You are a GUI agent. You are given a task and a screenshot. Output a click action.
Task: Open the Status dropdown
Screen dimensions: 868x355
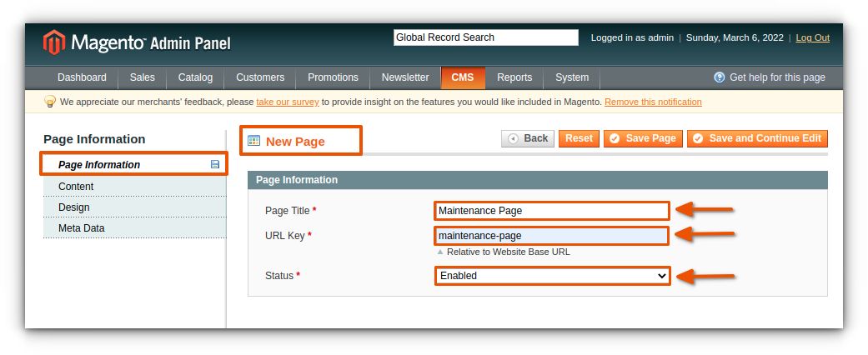coord(553,275)
